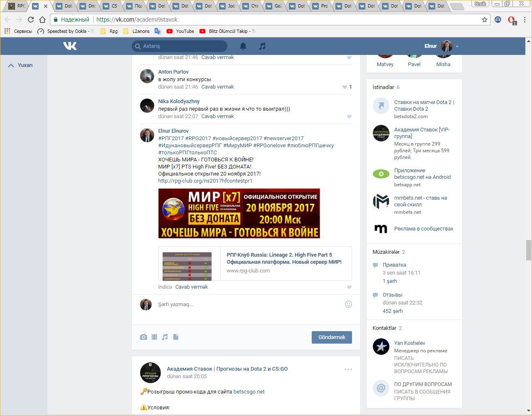Open the music note icon in header
This screenshot has width=532, height=416.
coord(262,46)
